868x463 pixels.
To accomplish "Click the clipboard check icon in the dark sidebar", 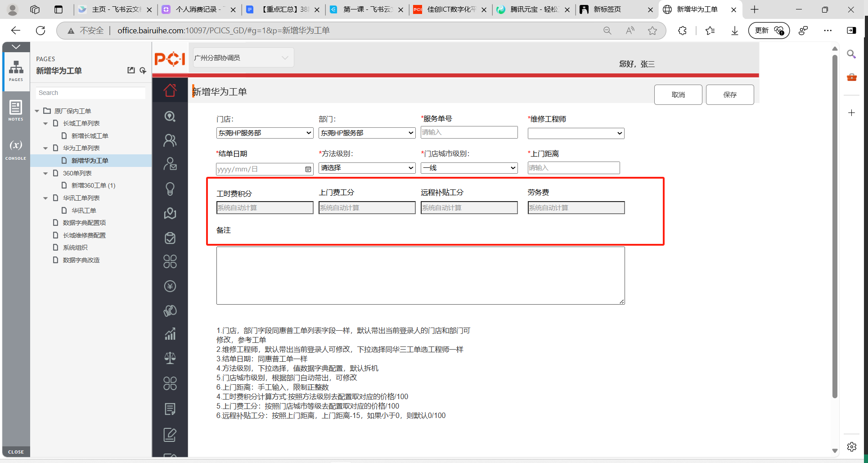I will [x=170, y=238].
